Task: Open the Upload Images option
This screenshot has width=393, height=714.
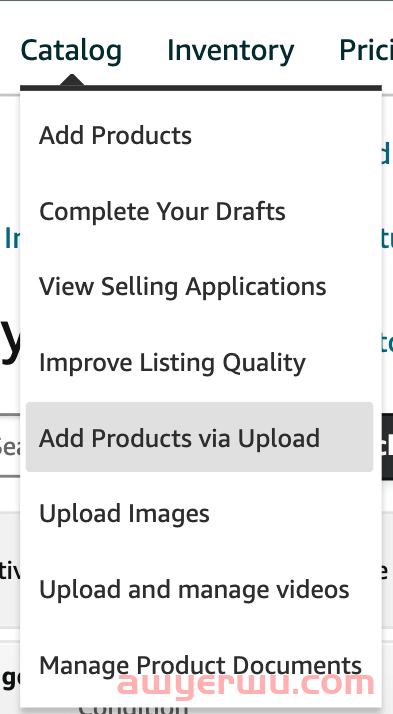Action: [x=124, y=514]
